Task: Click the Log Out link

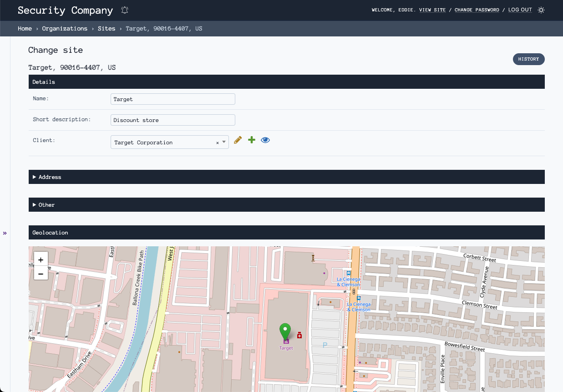Action: tap(520, 10)
